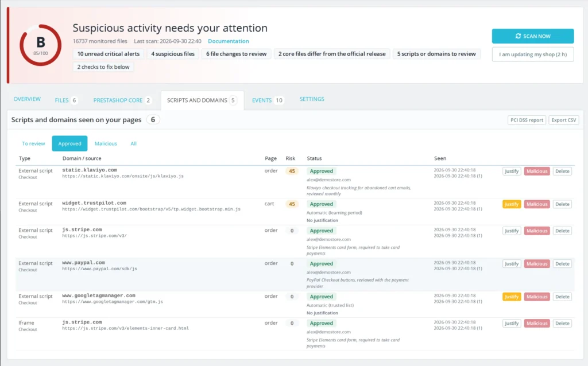Click the https://js.stripe.com/v3/ URL
This screenshot has width=588, height=366.
click(x=95, y=236)
